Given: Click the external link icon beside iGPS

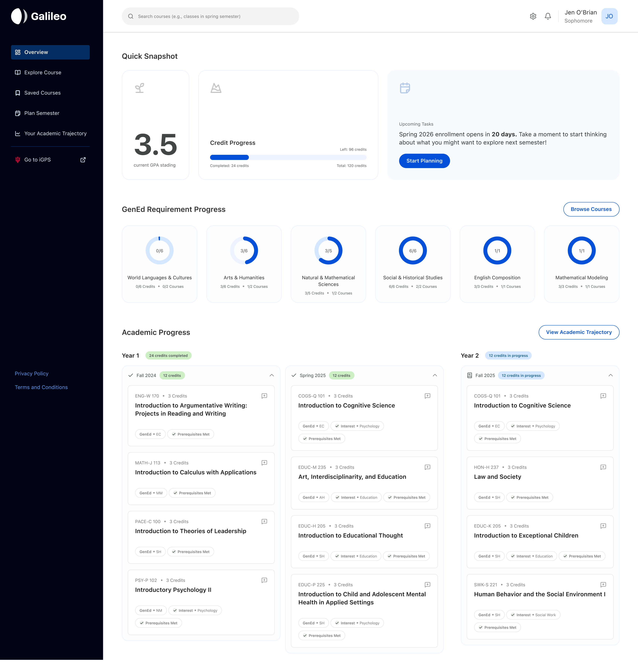Looking at the screenshot, I should click(x=83, y=160).
